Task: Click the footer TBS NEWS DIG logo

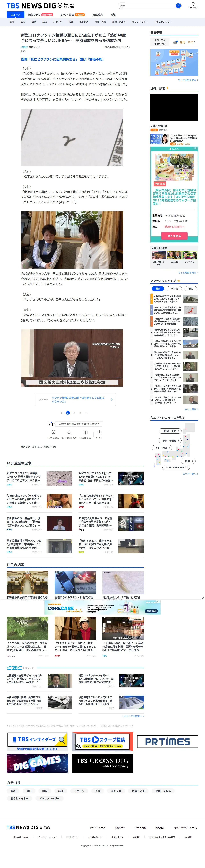Action: click(28, 827)
